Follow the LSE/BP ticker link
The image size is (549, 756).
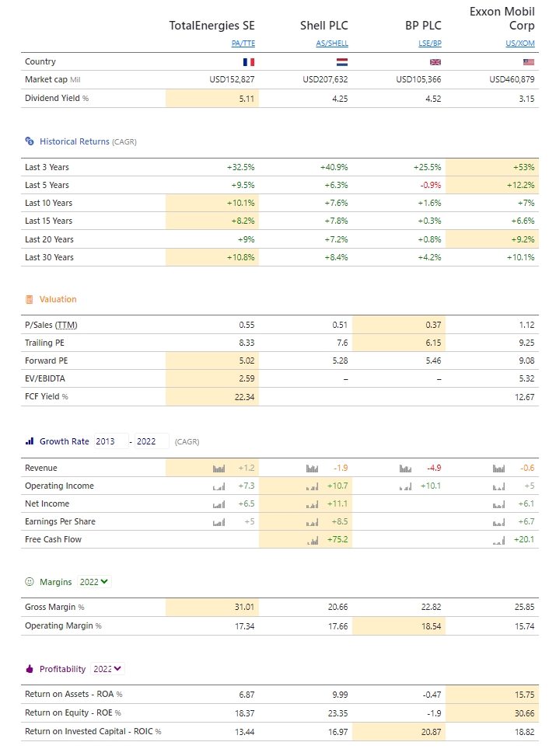[x=430, y=44]
